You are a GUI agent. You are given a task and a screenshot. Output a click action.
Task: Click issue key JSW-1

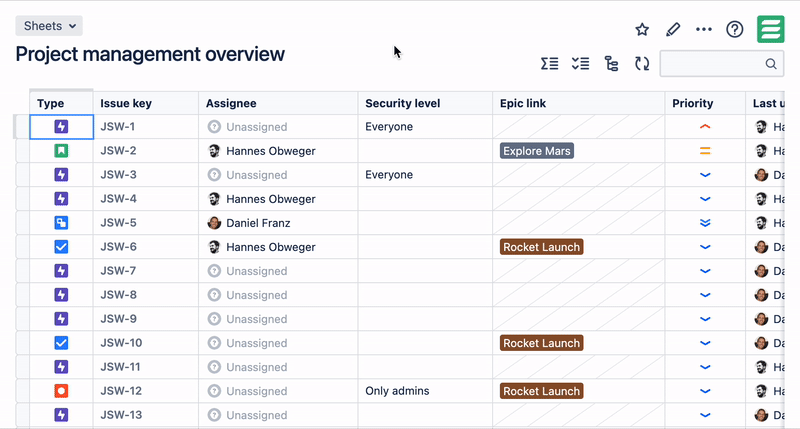pos(118,127)
